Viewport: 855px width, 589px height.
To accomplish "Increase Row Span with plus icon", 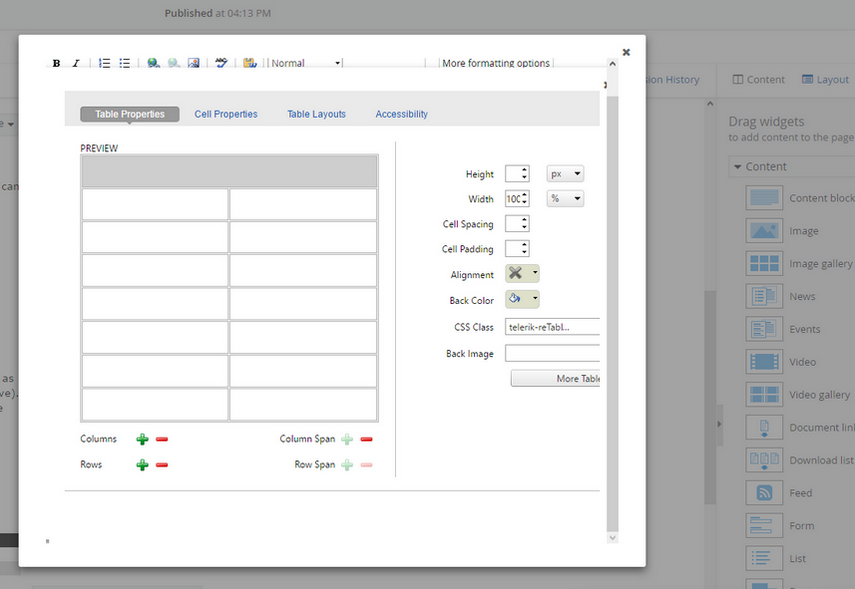I will coord(347,465).
